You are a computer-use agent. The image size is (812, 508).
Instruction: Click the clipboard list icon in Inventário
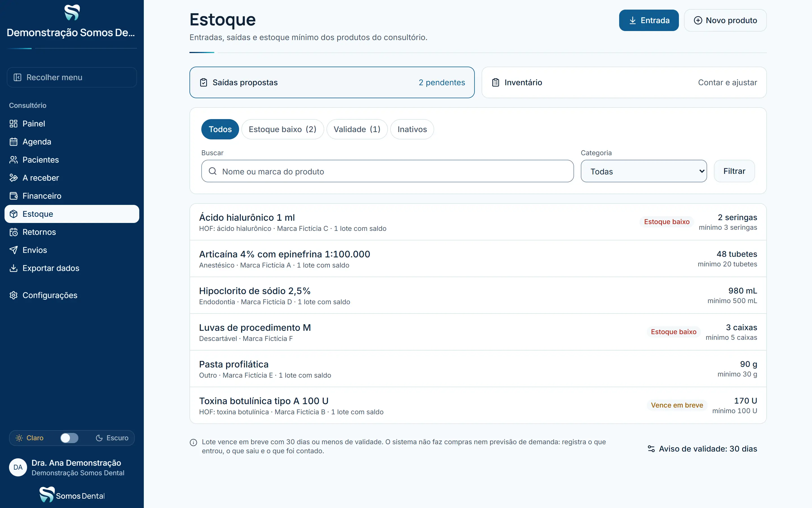coord(496,83)
